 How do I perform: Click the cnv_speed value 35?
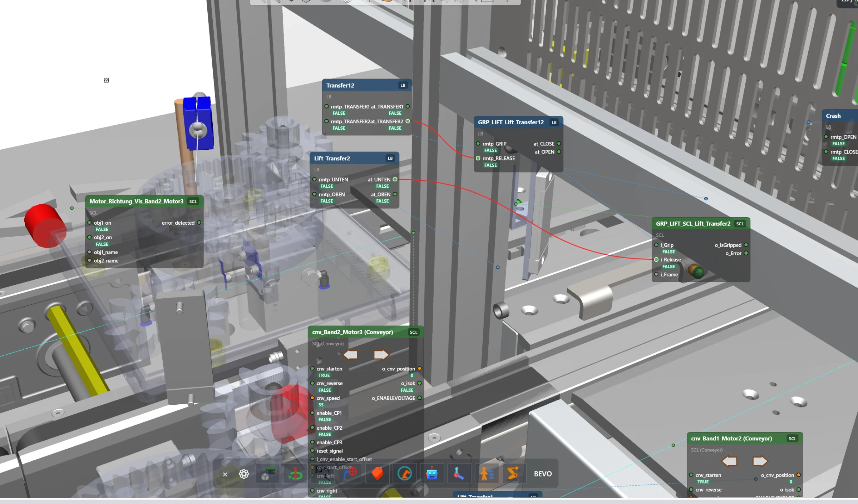coord(321,405)
